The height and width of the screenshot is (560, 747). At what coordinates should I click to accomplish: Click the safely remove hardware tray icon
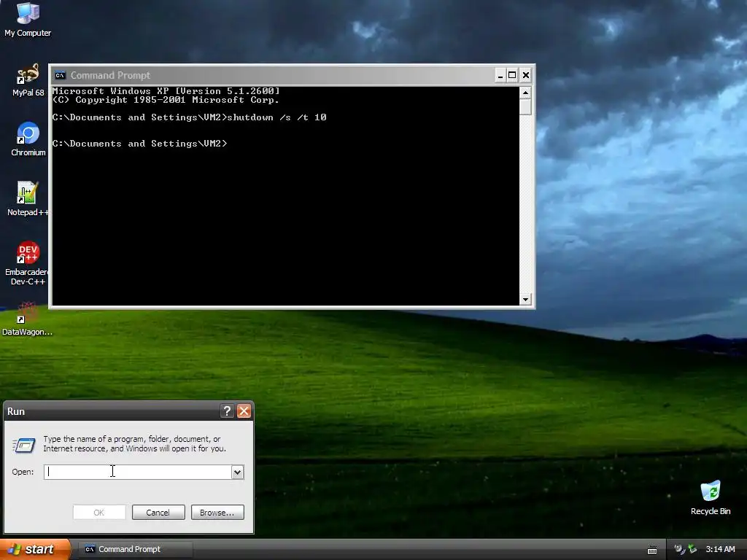click(692, 549)
